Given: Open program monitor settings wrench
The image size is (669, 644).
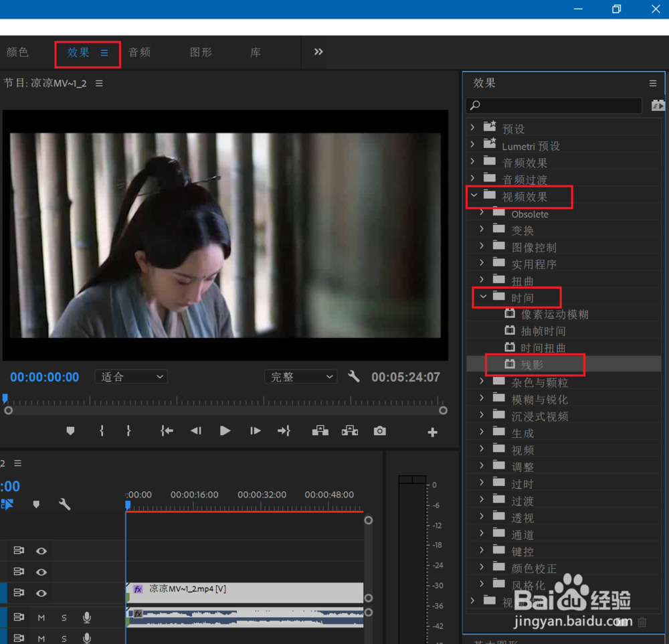Looking at the screenshot, I should coord(354,376).
